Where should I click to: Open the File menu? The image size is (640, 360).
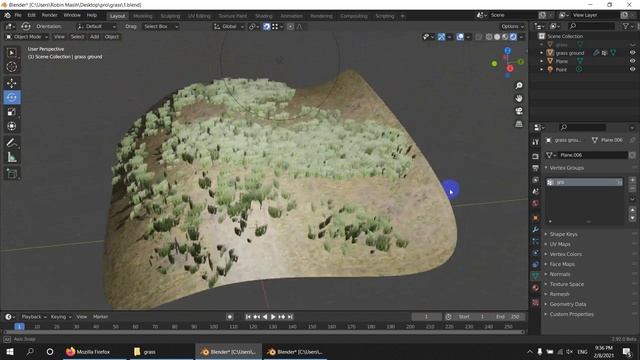click(x=18, y=15)
